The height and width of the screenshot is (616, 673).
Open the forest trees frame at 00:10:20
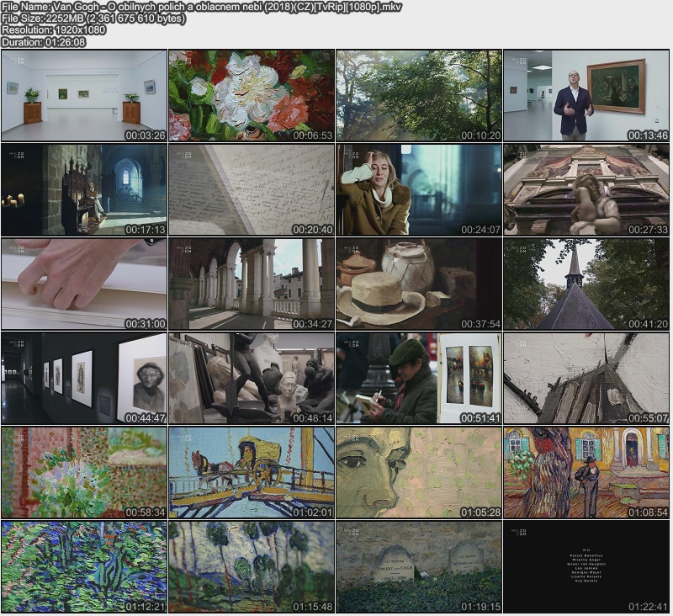tap(419, 95)
